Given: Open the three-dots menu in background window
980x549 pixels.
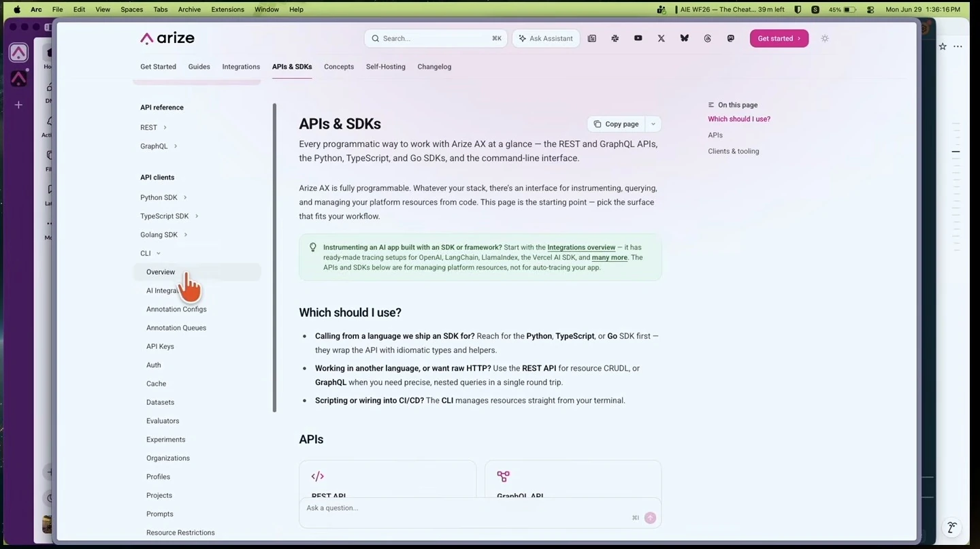Looking at the screenshot, I should tap(958, 46).
